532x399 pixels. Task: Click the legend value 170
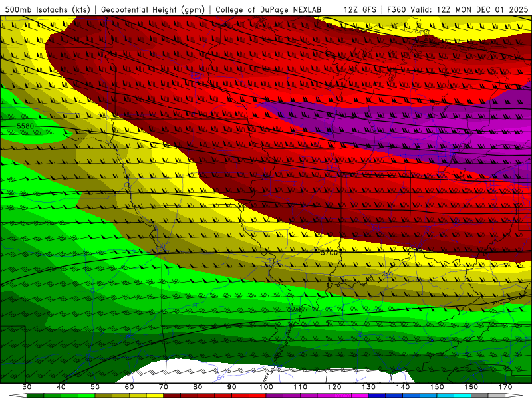[505, 387]
